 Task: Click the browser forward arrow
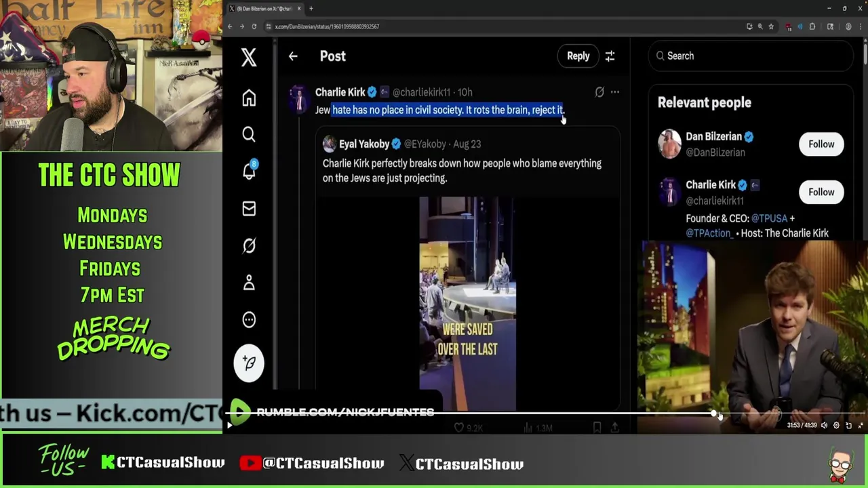242,26
